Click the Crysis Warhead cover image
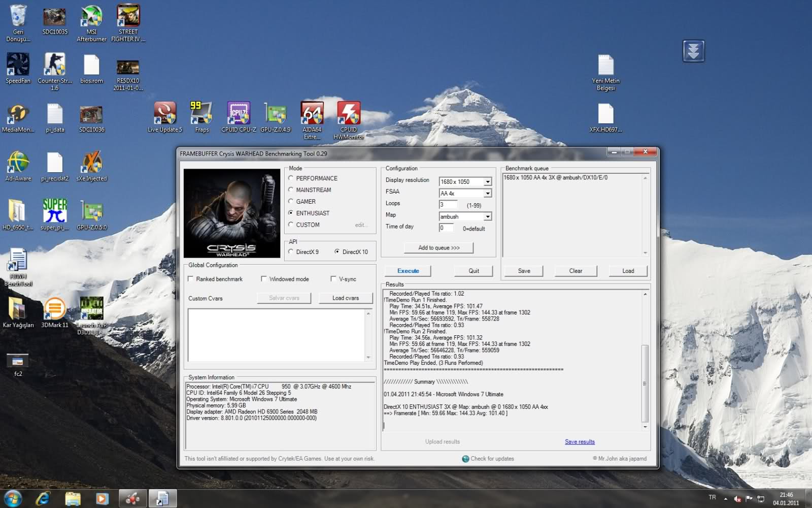 [x=232, y=213]
